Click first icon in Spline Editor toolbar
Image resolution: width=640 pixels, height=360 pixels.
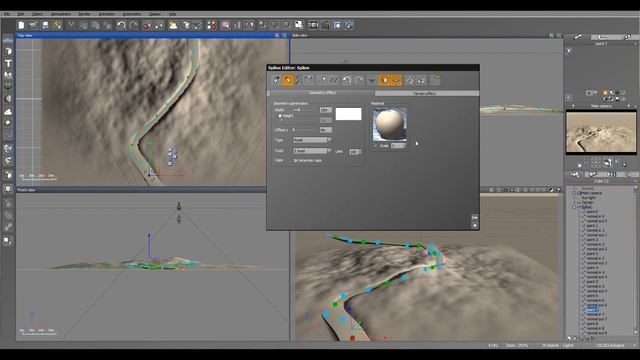276,80
